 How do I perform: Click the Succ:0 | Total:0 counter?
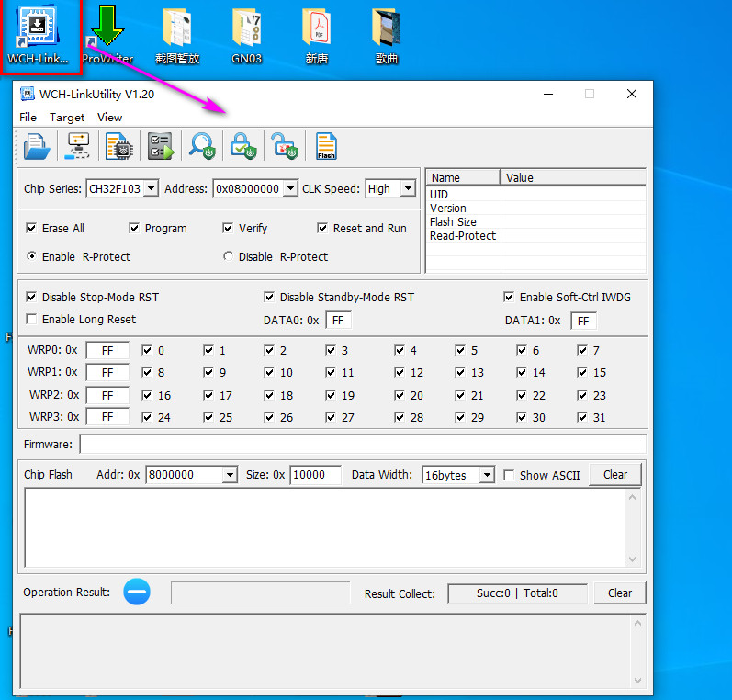pos(517,593)
